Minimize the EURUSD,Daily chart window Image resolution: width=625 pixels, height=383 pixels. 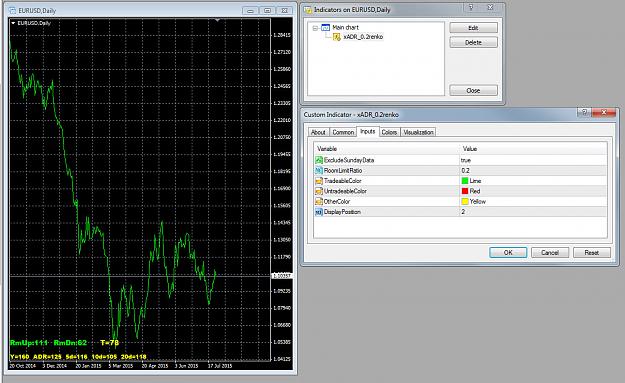[x=250, y=10]
